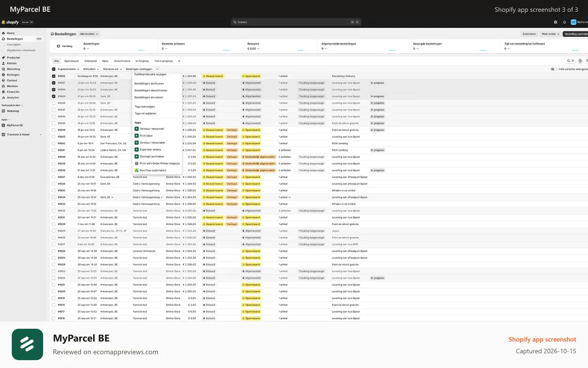The height and width of the screenshot is (368, 588).
Task: Expand the Verkoopkanalen section chevron
Action: point(22,105)
